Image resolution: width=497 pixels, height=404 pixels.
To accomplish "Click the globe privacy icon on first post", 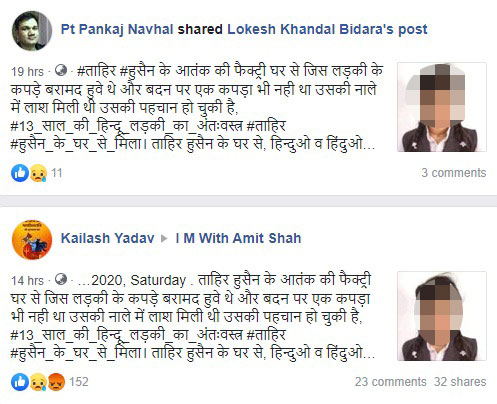I will [x=61, y=70].
